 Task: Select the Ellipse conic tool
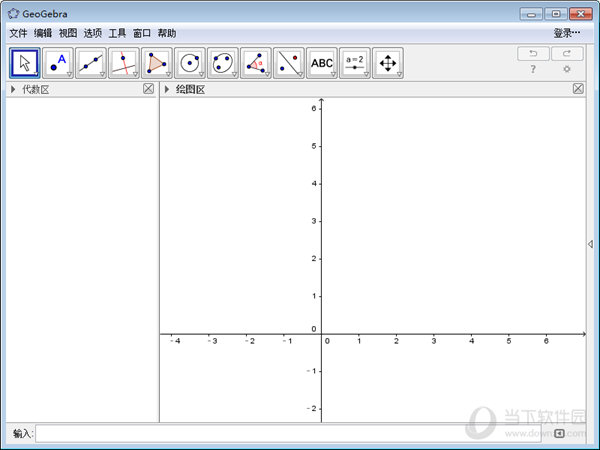coord(223,63)
